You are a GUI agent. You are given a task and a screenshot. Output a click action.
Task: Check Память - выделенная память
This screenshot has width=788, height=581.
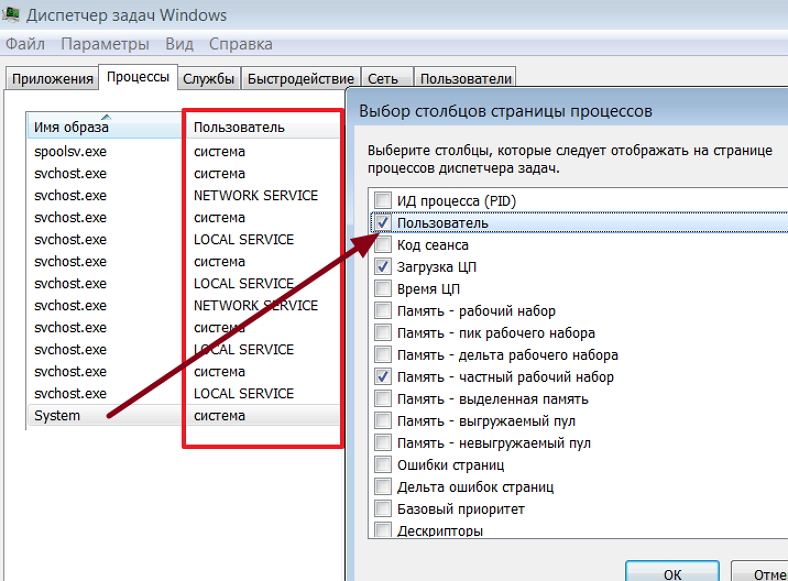[383, 399]
